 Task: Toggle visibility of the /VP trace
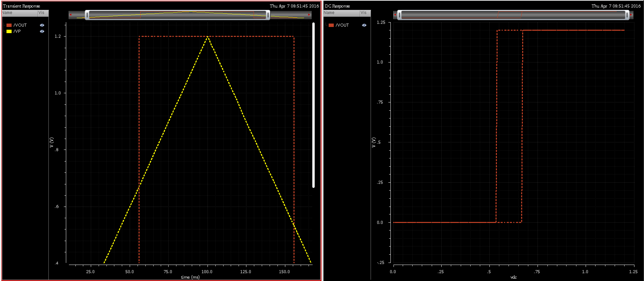tap(42, 31)
